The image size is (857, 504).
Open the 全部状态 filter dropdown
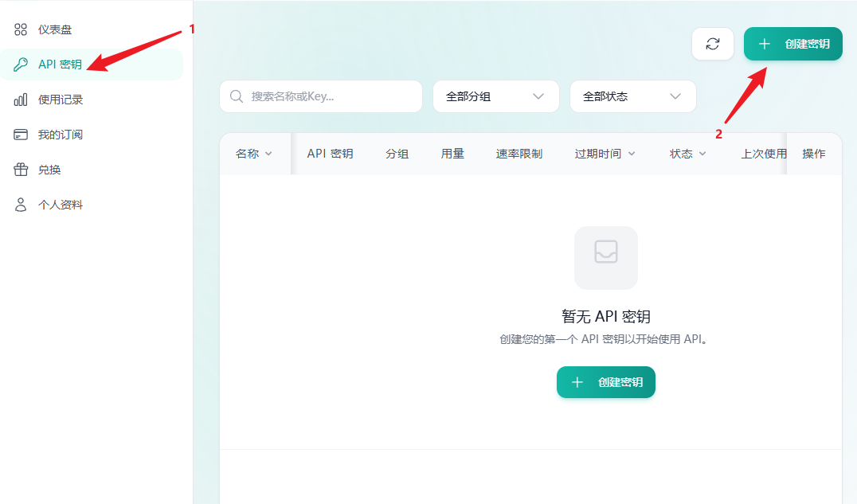tap(633, 96)
